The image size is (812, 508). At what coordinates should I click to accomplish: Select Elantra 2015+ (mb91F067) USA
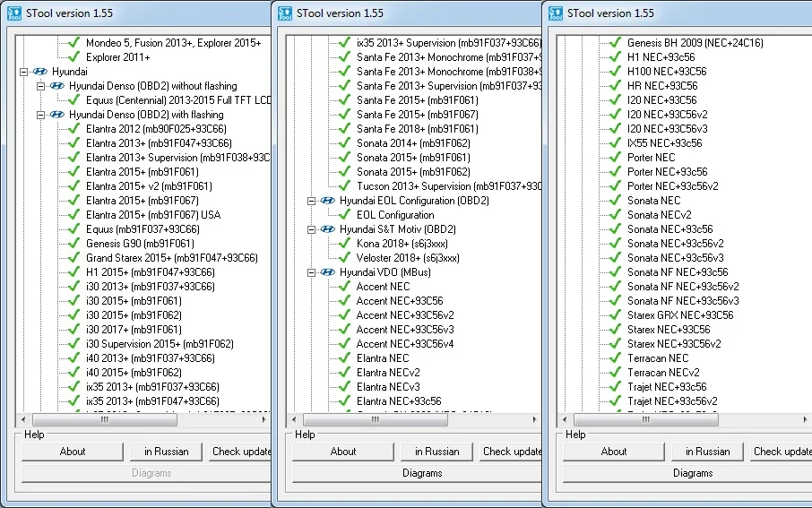[x=153, y=215]
